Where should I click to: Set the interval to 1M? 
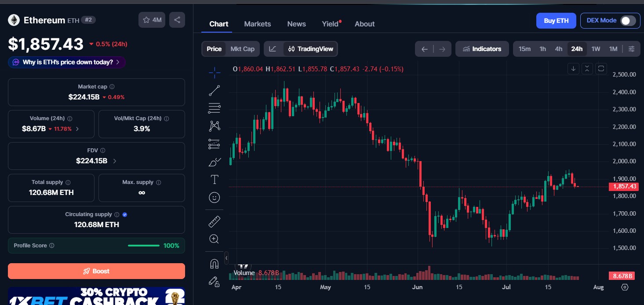pos(613,49)
